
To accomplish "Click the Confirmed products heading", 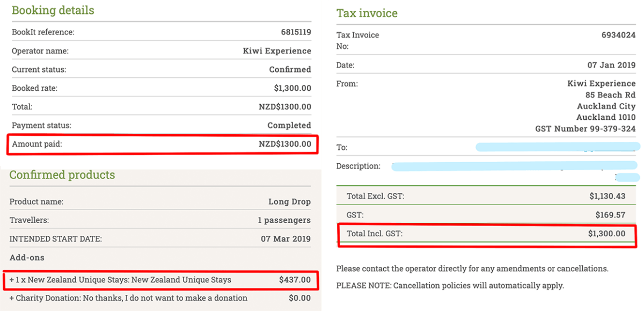I will (62, 175).
